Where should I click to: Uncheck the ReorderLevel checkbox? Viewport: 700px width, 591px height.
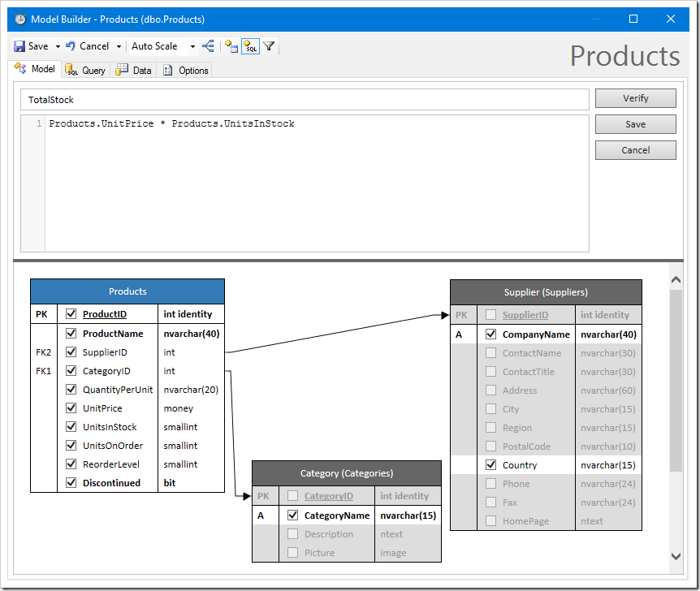click(x=71, y=464)
